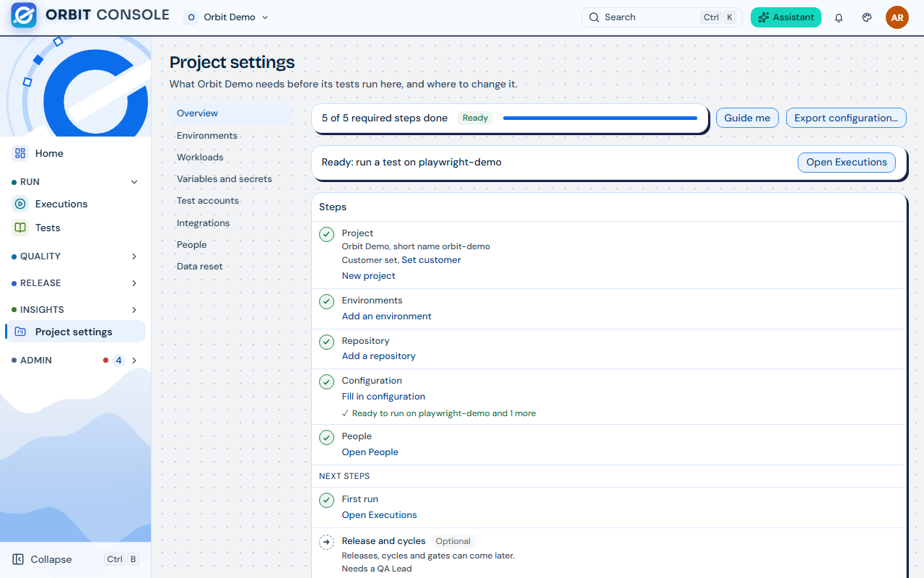The height and width of the screenshot is (578, 924).
Task: Click the Open Executions button
Action: click(846, 162)
